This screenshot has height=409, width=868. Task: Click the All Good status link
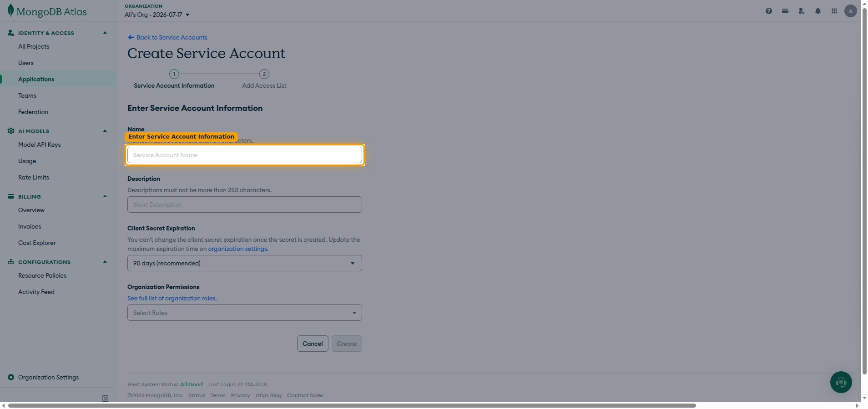pyautogui.click(x=192, y=384)
